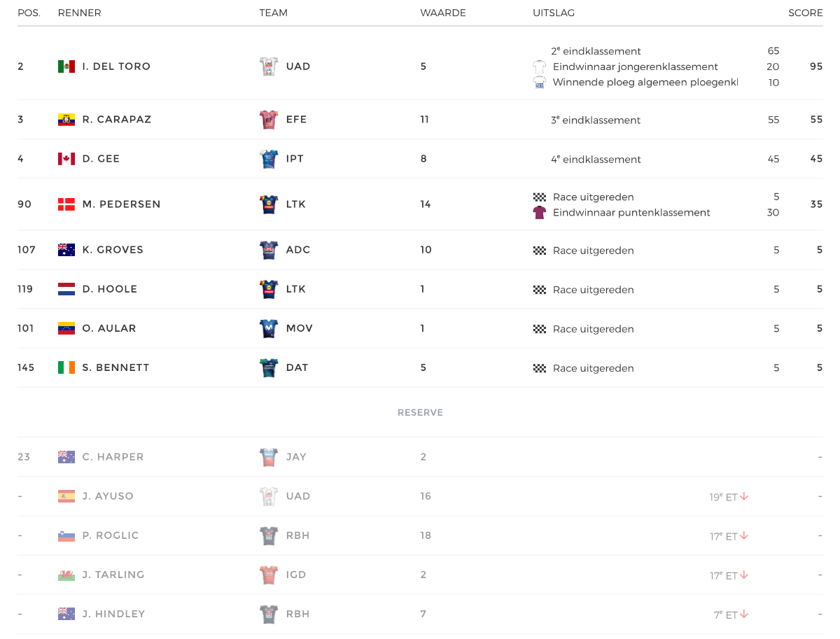The image size is (840, 639).
Task: Click the Movistar jersey icon next to MOV
Action: [269, 328]
